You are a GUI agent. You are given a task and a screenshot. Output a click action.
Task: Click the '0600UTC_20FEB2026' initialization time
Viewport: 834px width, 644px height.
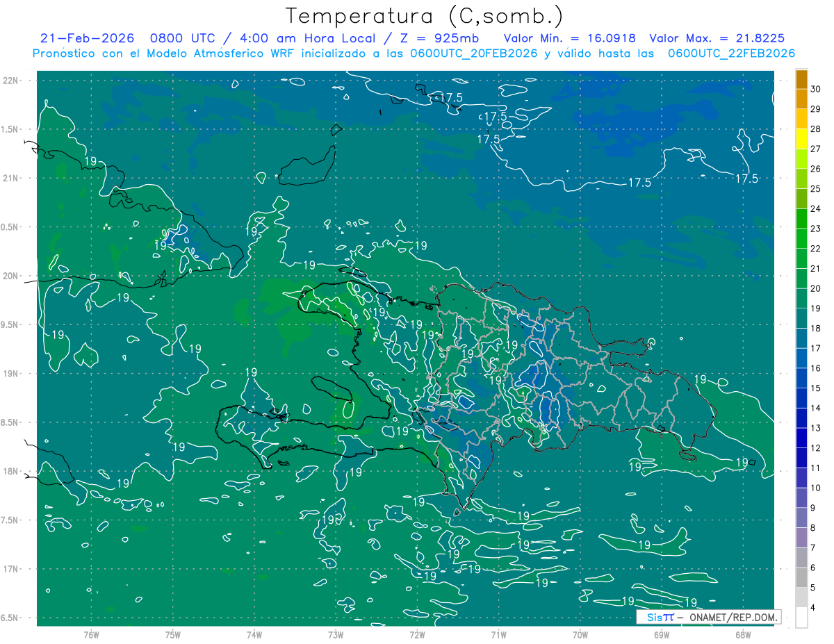[x=472, y=53]
